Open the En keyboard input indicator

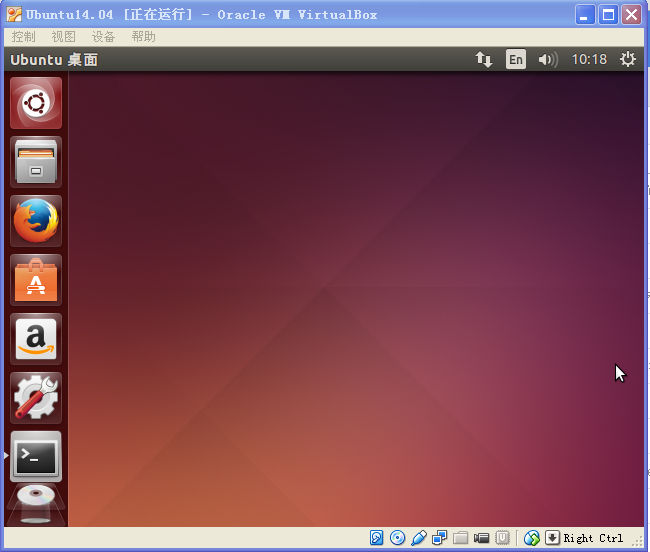click(516, 59)
